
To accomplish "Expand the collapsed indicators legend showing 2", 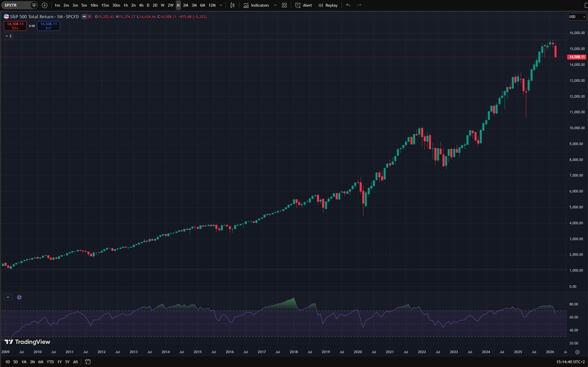I will pos(8,36).
